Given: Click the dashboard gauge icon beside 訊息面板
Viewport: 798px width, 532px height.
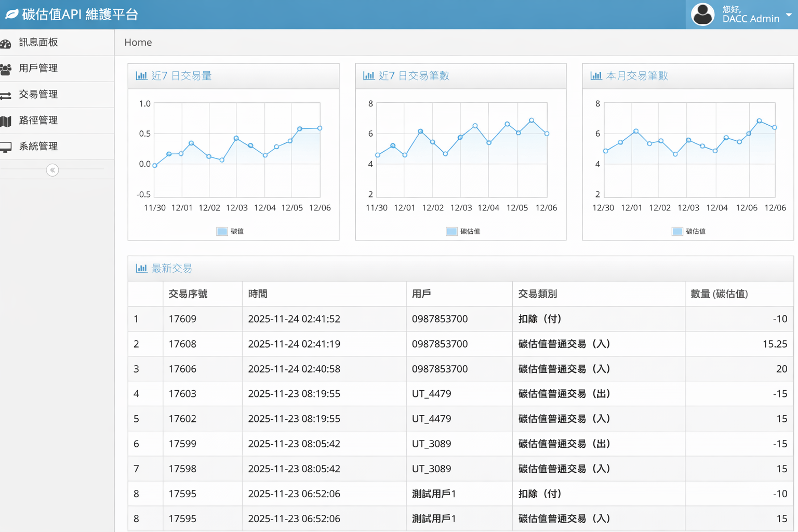Looking at the screenshot, I should click(x=6, y=44).
